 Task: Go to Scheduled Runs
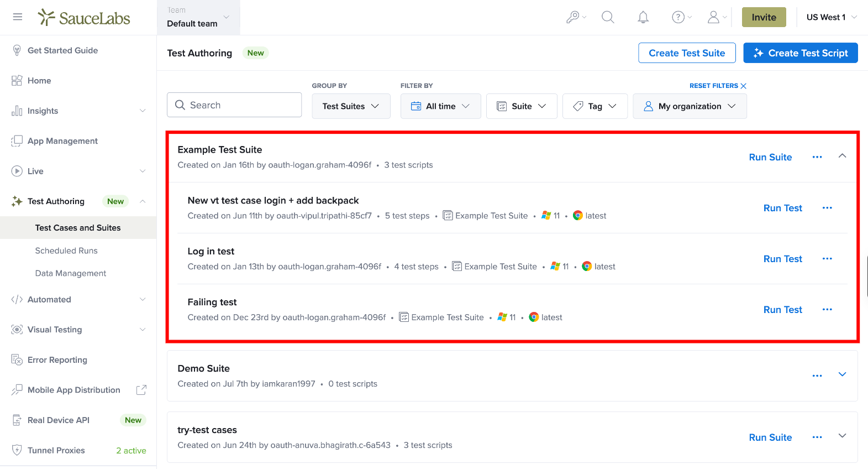(x=66, y=251)
